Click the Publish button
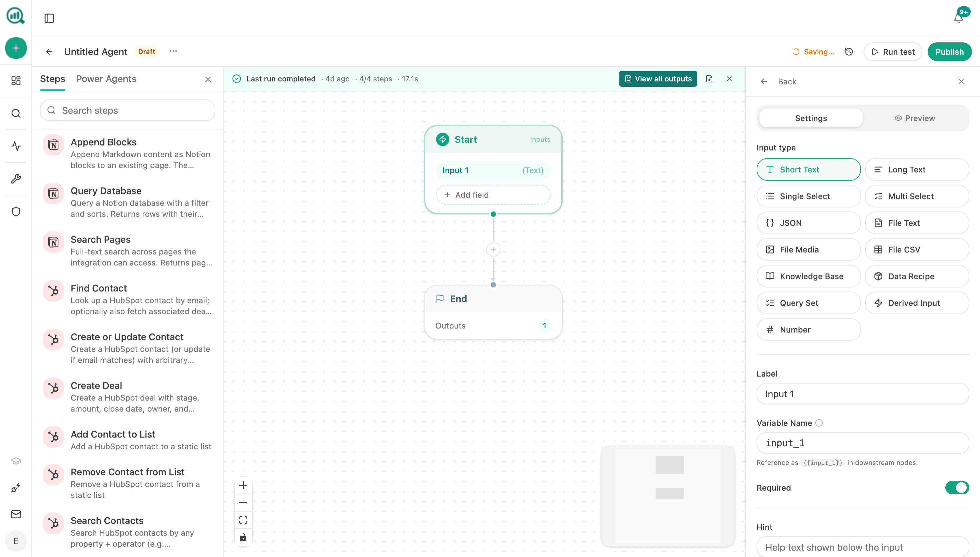The image size is (980, 557). point(949,52)
